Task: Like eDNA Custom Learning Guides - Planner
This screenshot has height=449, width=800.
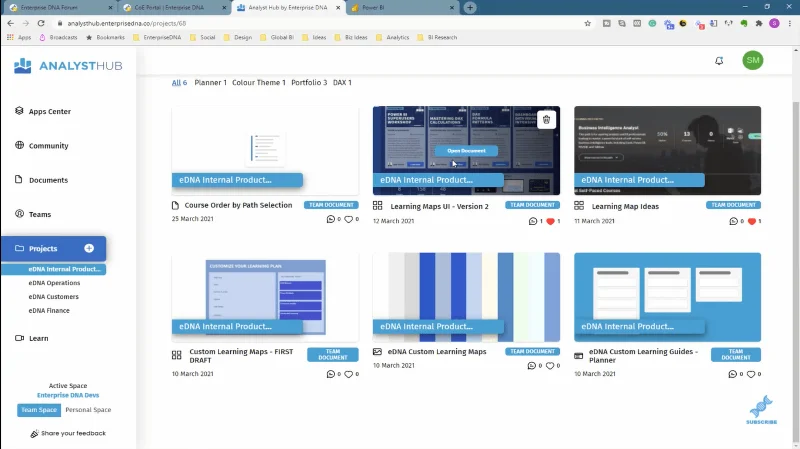Action: 751,374
